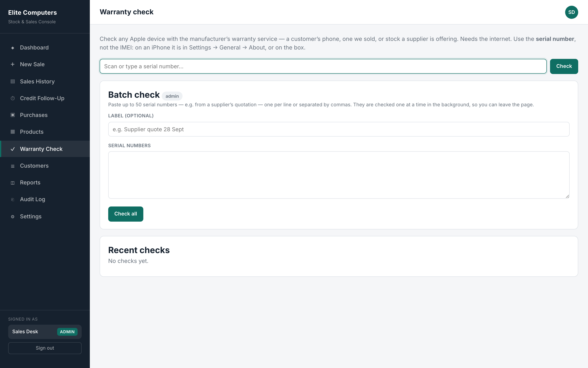Viewport: 588px width, 368px height.
Task: Click the Sales History list icon
Action: [13, 82]
